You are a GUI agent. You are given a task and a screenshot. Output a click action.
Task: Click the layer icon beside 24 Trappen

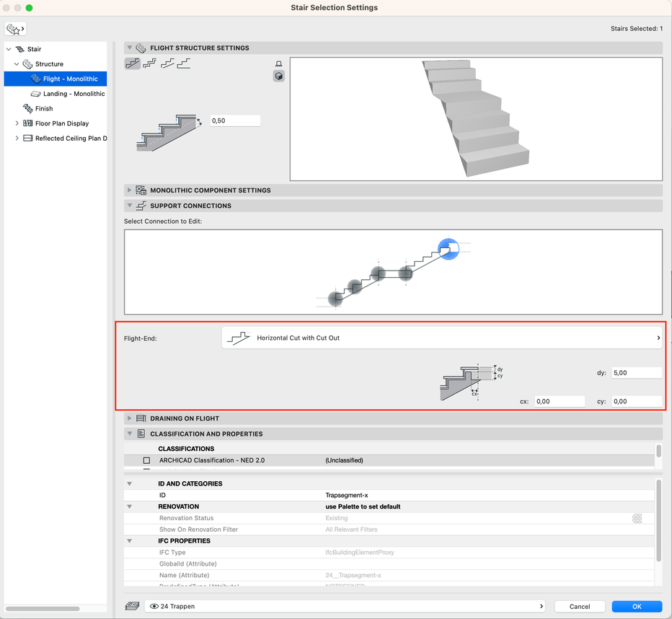click(133, 606)
